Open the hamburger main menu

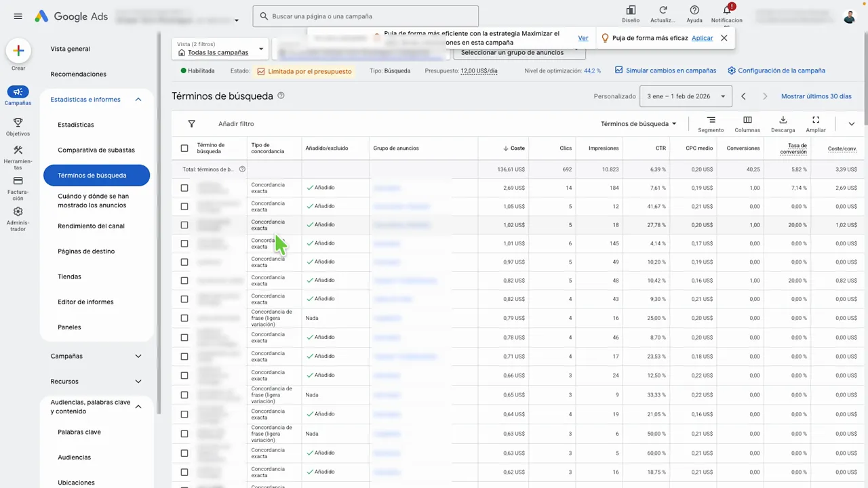18,16
